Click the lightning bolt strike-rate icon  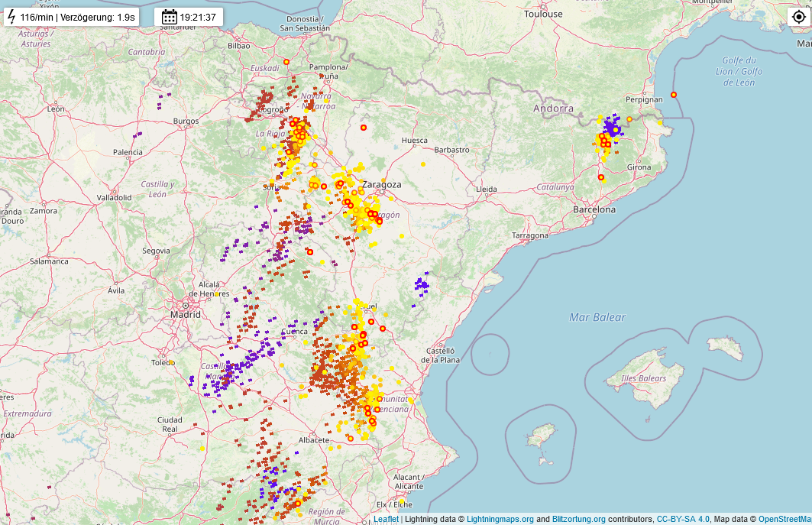[x=11, y=17]
